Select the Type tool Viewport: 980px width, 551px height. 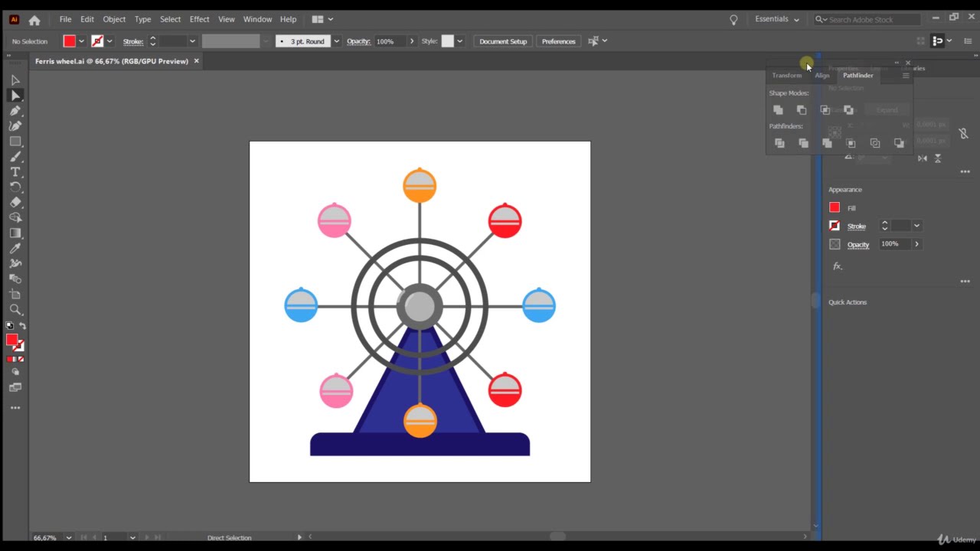pyautogui.click(x=15, y=172)
